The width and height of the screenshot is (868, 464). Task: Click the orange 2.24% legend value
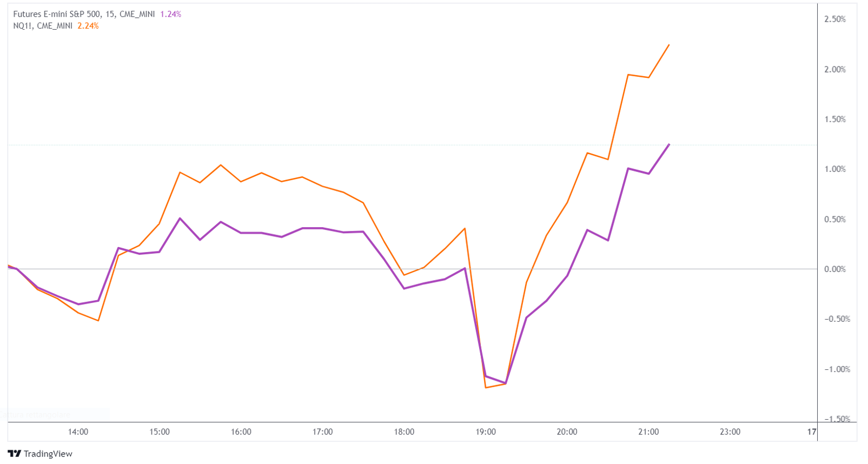(x=88, y=25)
